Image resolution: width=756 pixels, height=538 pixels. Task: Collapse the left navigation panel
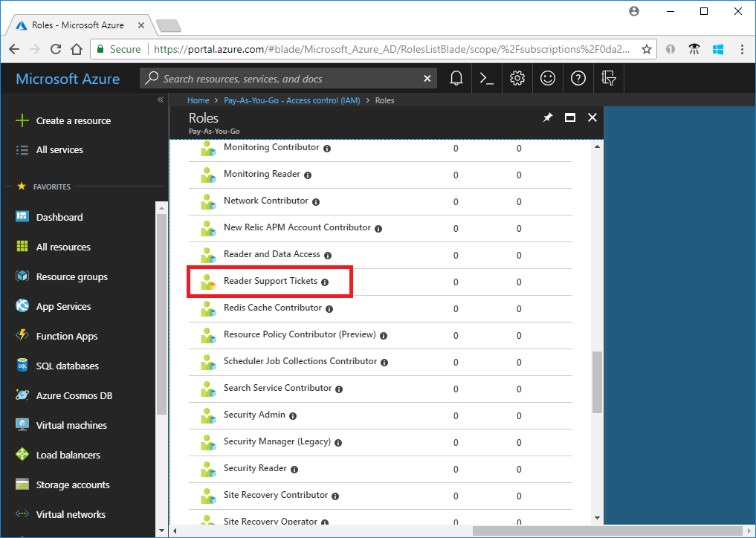pos(160,99)
